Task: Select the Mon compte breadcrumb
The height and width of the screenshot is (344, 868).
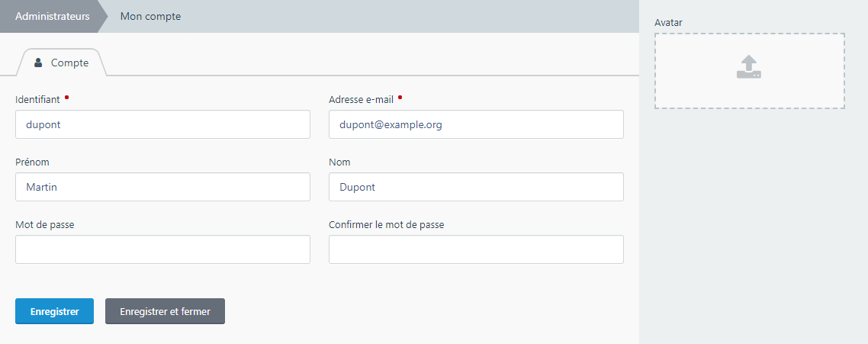Action: point(150,16)
